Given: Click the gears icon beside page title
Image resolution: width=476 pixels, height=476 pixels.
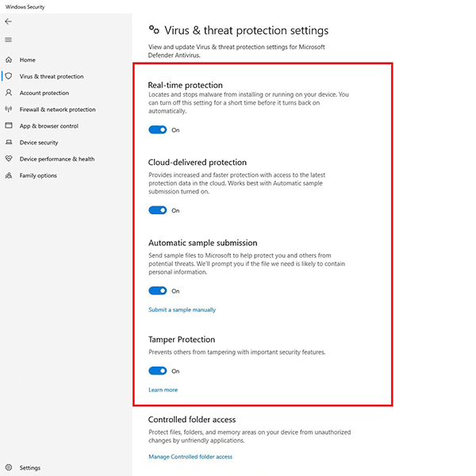Looking at the screenshot, I should point(154,30).
